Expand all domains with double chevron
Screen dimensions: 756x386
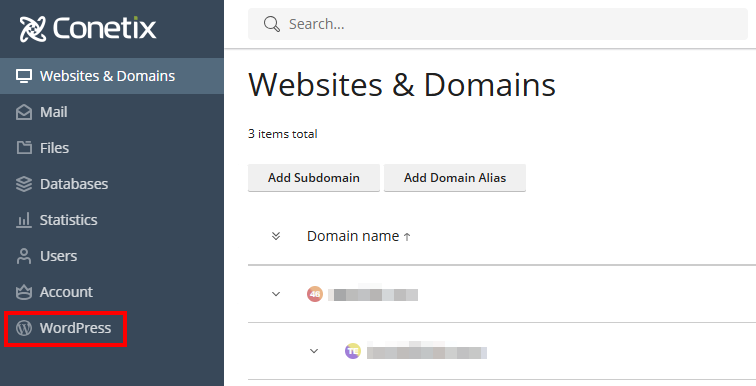pyautogui.click(x=276, y=236)
